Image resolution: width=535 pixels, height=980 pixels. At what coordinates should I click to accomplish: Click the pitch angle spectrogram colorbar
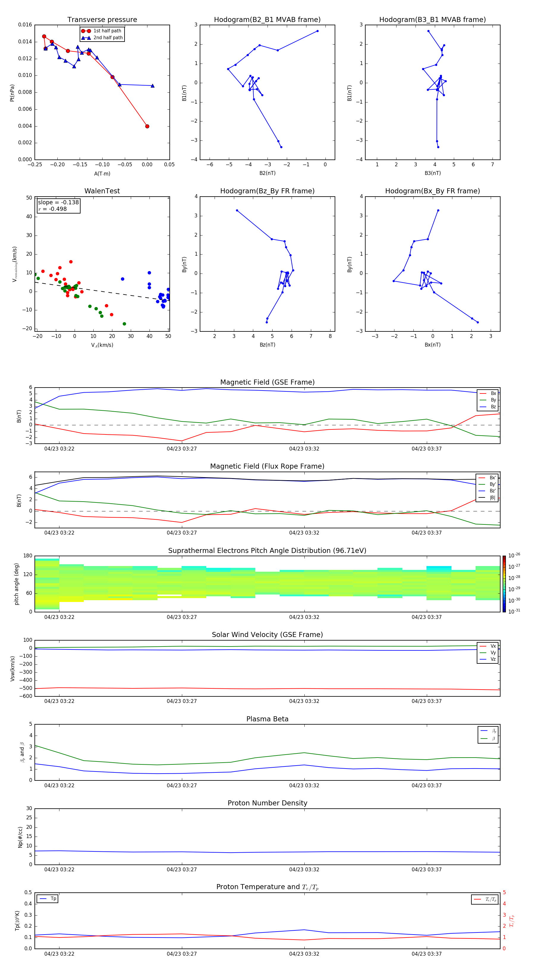pos(504,584)
